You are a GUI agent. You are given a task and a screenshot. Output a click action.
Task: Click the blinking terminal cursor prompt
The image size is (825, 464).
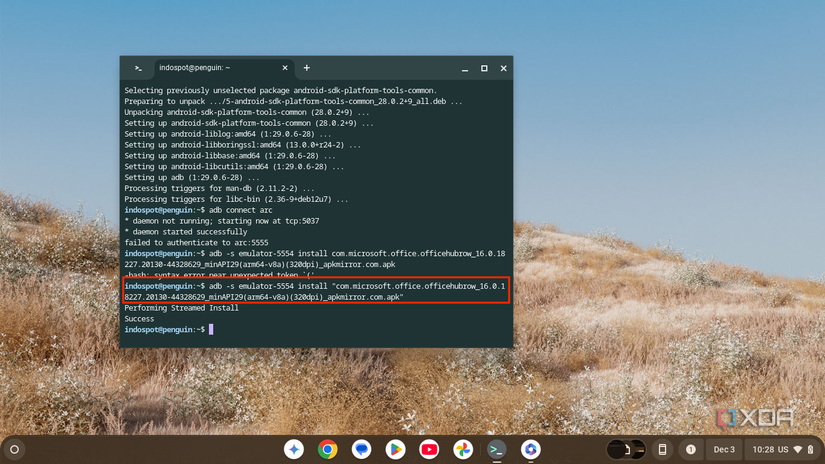211,329
